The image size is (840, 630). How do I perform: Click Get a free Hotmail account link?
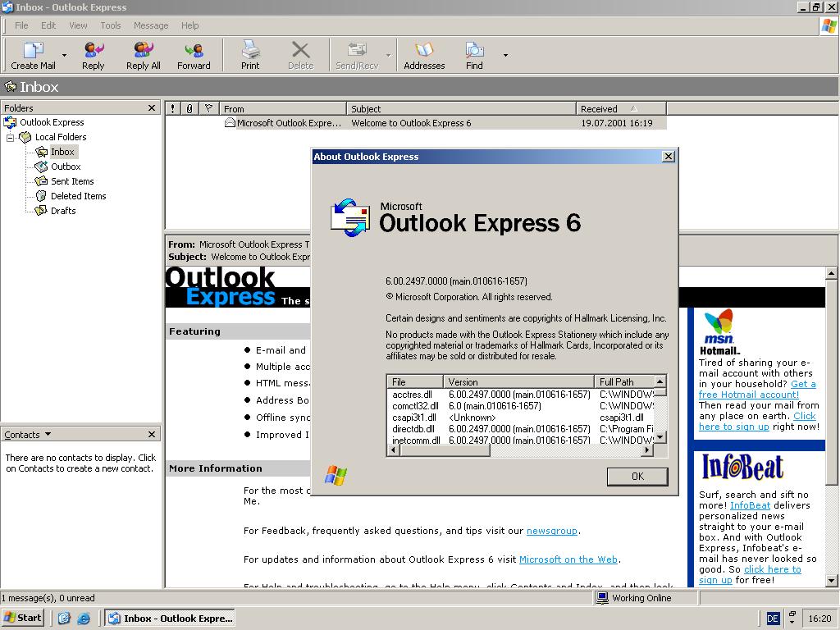click(757, 390)
